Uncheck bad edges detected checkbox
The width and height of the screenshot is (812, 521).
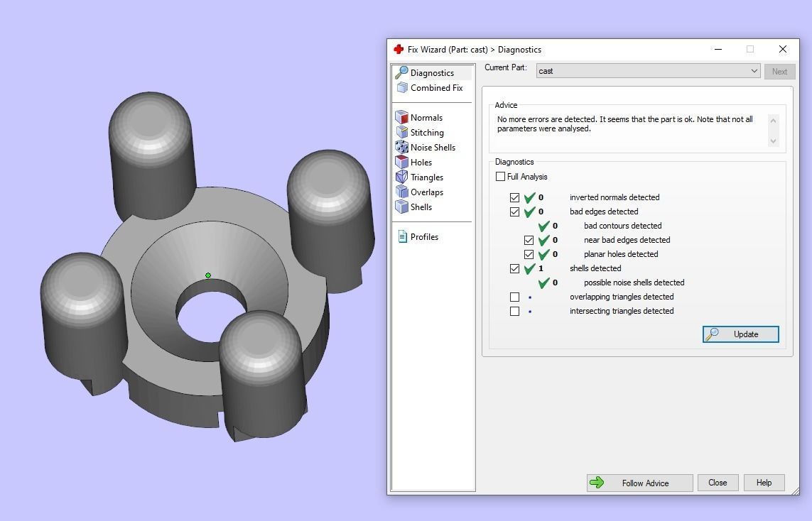tap(514, 212)
